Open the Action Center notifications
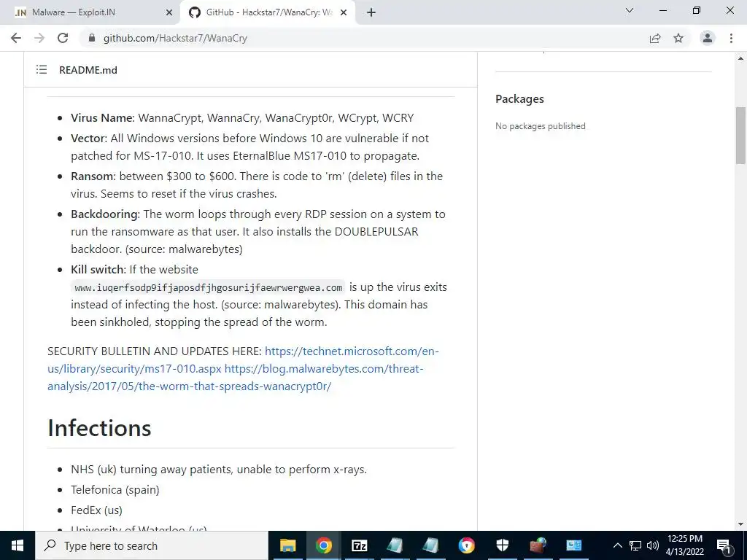 (x=724, y=545)
